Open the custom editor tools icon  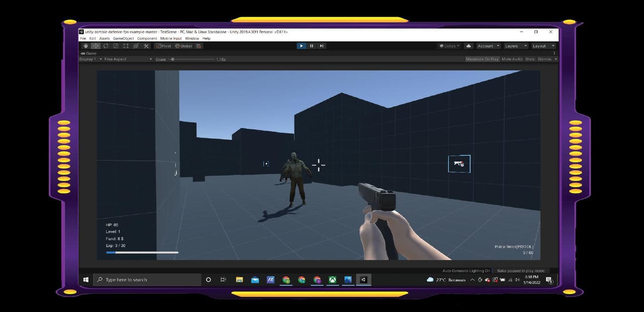pyautogui.click(x=146, y=46)
